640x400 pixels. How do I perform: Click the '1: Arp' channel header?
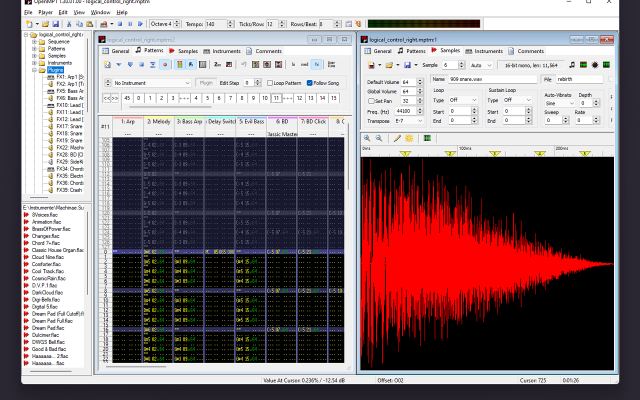coord(128,122)
